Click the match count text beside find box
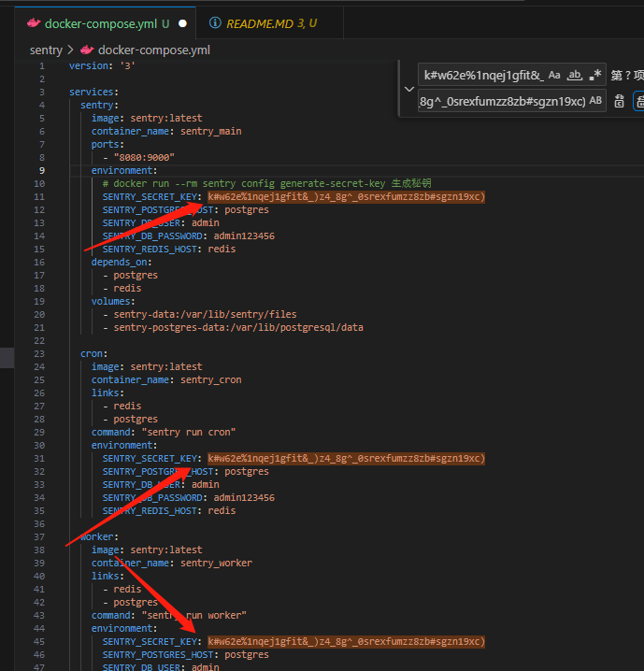Screen dimensions: 644x671 [x=627, y=76]
